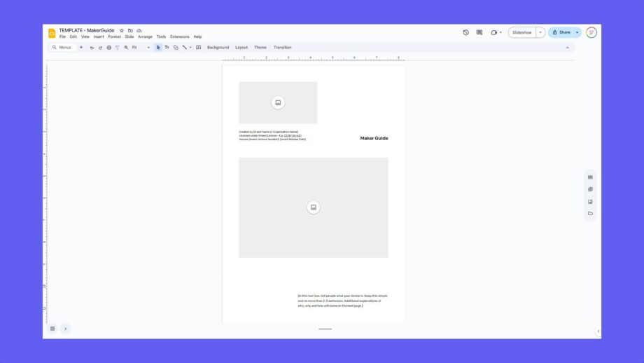
Task: Click the Menus search field
Action: tap(63, 48)
